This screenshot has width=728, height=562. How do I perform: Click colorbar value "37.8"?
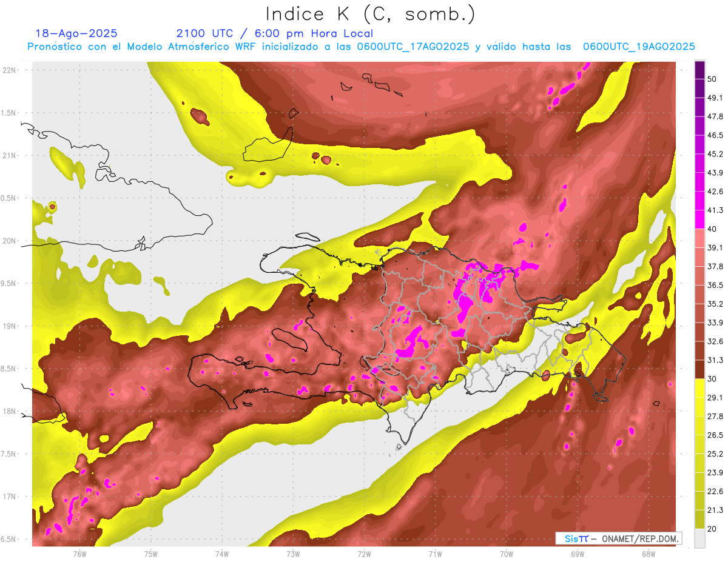pos(715,266)
